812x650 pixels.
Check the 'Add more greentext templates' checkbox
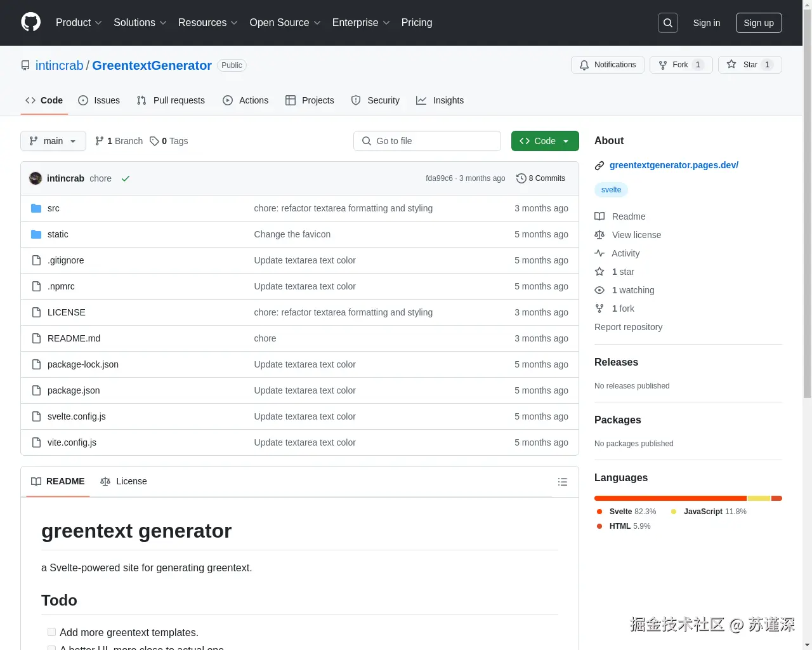pyautogui.click(x=51, y=632)
